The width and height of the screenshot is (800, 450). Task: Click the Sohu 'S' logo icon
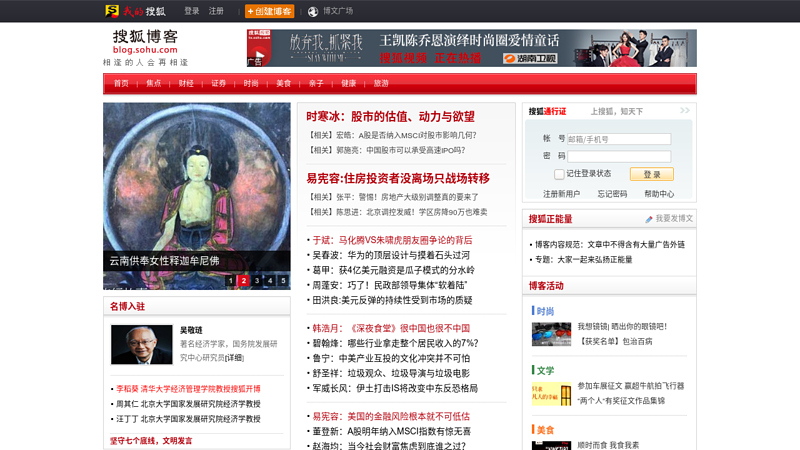tap(112, 11)
